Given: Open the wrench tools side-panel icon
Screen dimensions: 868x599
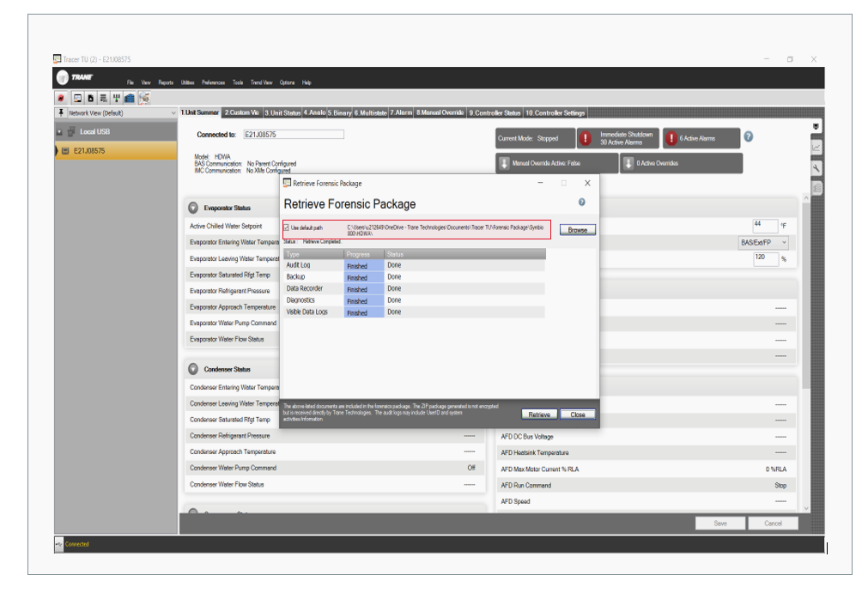Looking at the screenshot, I should [x=816, y=168].
